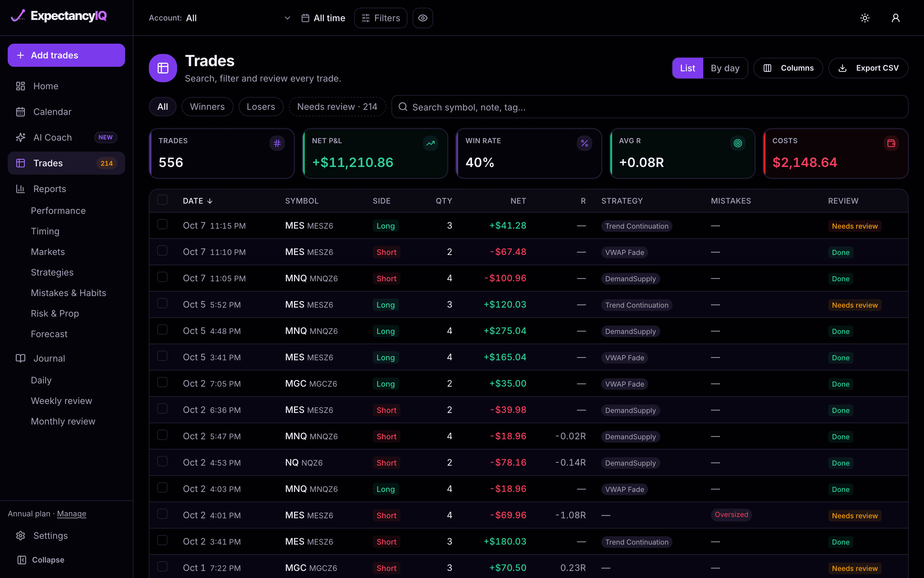Open Performance in the Reports menu
The image size is (924, 578).
pos(58,211)
